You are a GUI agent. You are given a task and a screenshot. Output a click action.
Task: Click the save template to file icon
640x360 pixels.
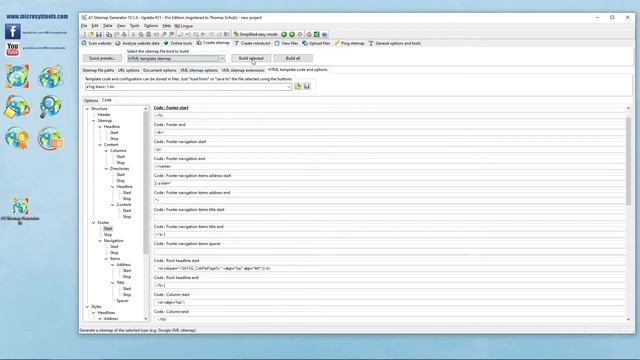(307, 86)
